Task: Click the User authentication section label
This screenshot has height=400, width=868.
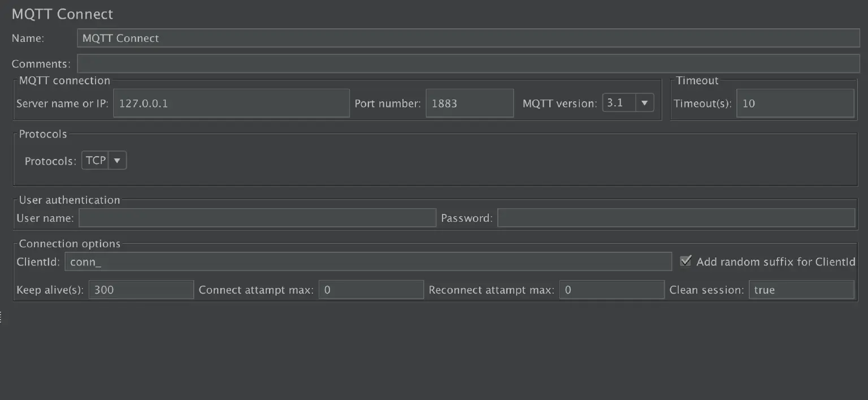Action: 70,200
